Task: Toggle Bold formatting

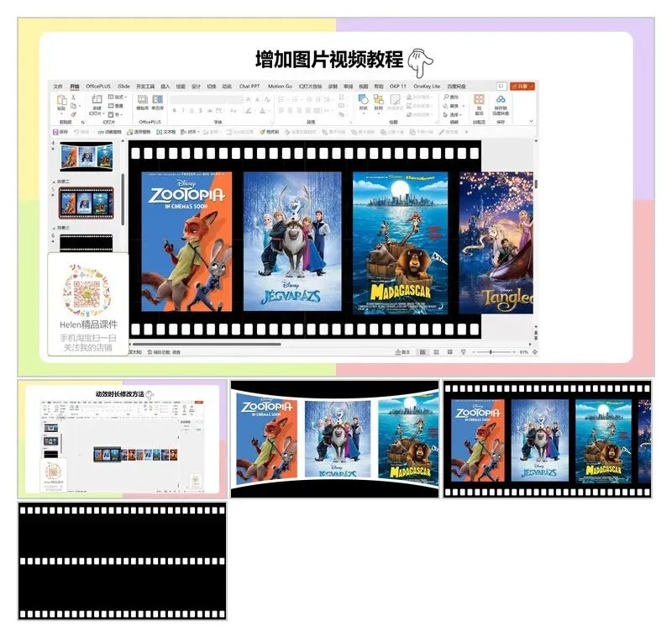Action: 175,111
